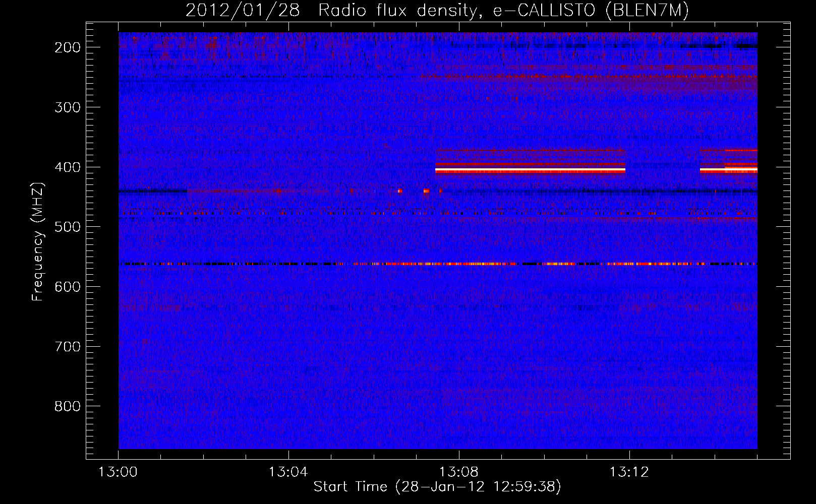
Task: Click the 800 frequency tick label
Action: [68, 406]
